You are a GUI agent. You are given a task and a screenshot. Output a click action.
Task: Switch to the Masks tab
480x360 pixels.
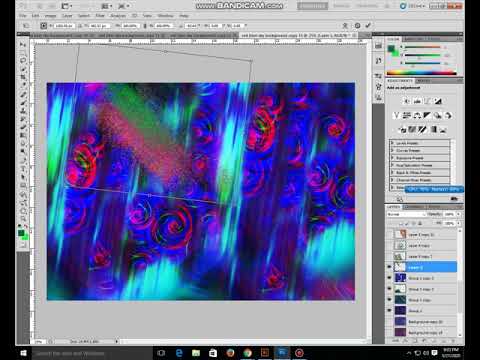pos(423,81)
